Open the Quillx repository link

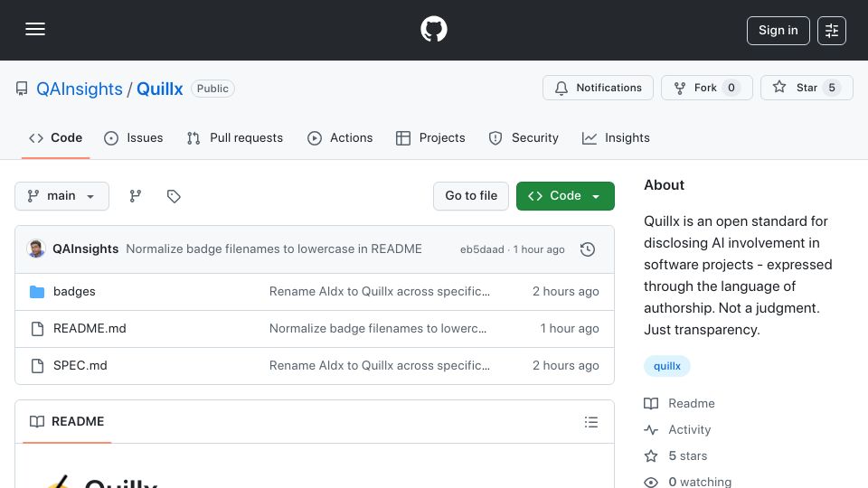point(159,89)
